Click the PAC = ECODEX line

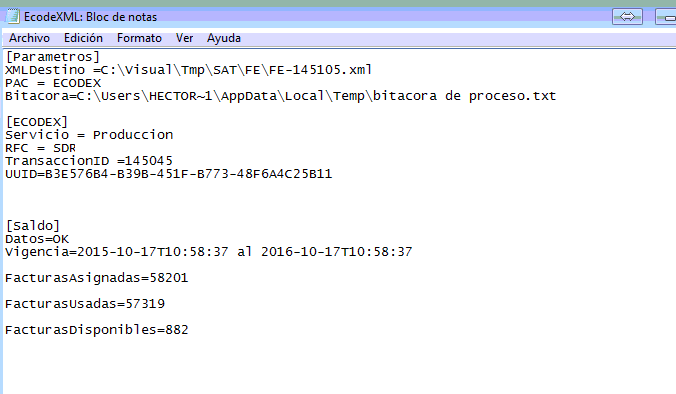(x=53, y=83)
